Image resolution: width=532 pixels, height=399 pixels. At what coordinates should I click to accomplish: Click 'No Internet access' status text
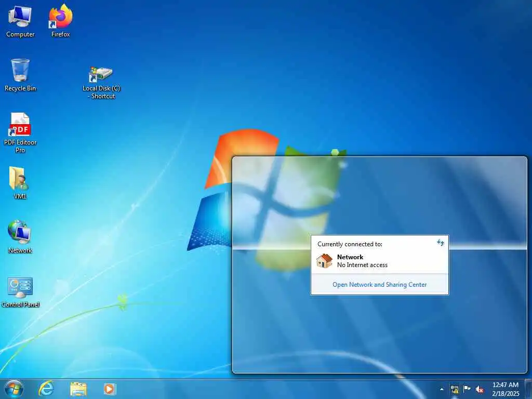coord(362,265)
